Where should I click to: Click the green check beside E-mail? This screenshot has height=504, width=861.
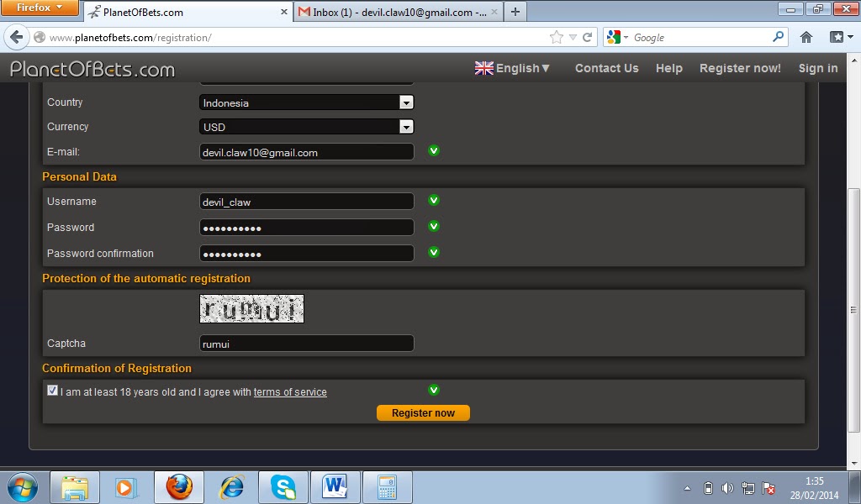pos(434,150)
